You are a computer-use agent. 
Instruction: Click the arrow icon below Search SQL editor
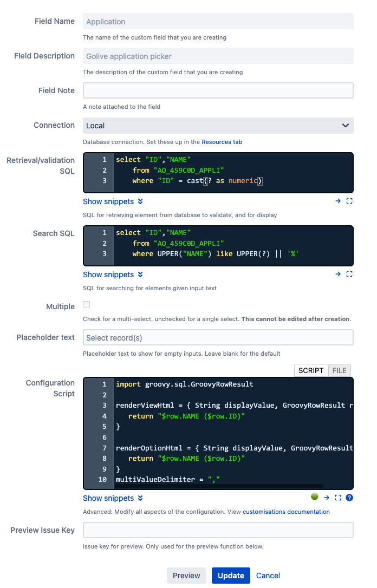[x=338, y=274]
